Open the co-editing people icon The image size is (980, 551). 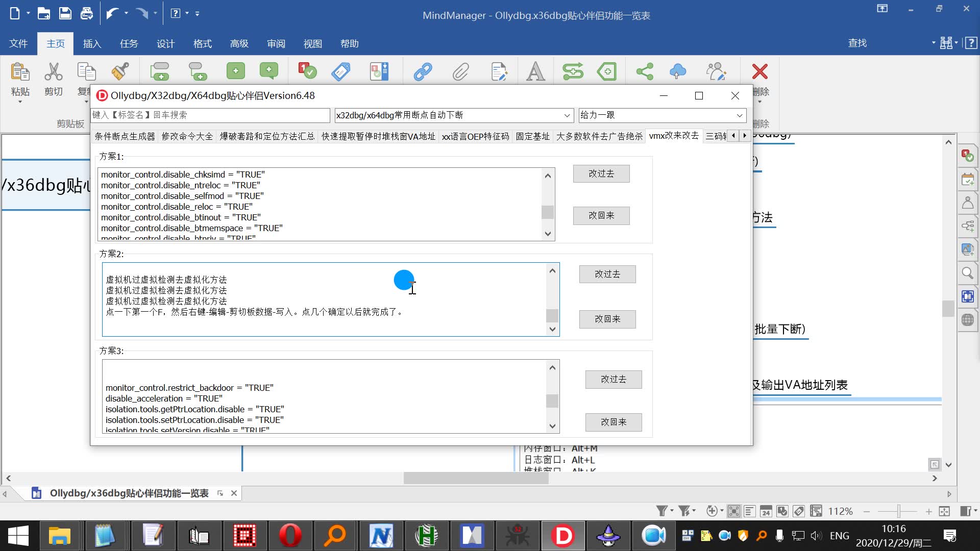pyautogui.click(x=716, y=71)
